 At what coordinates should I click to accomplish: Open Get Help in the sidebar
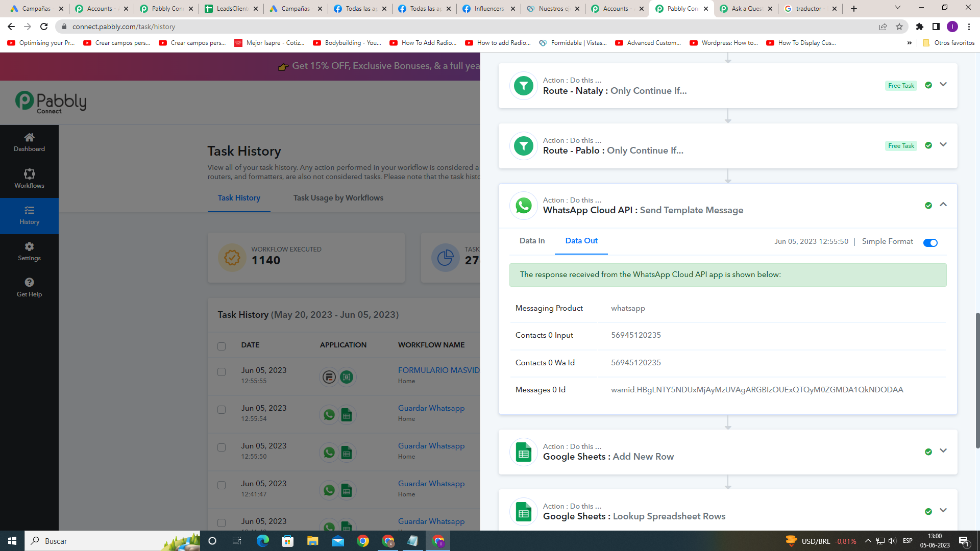[29, 288]
